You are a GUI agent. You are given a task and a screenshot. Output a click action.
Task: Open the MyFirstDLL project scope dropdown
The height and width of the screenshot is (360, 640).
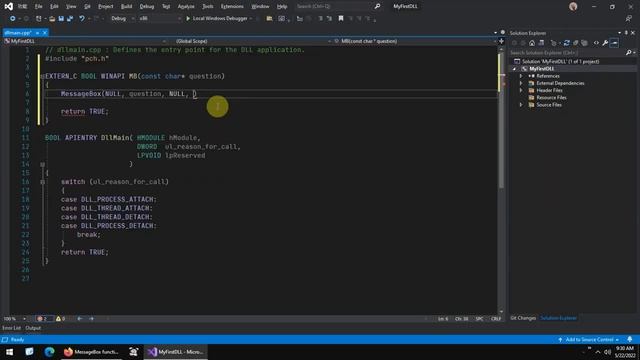click(85, 41)
